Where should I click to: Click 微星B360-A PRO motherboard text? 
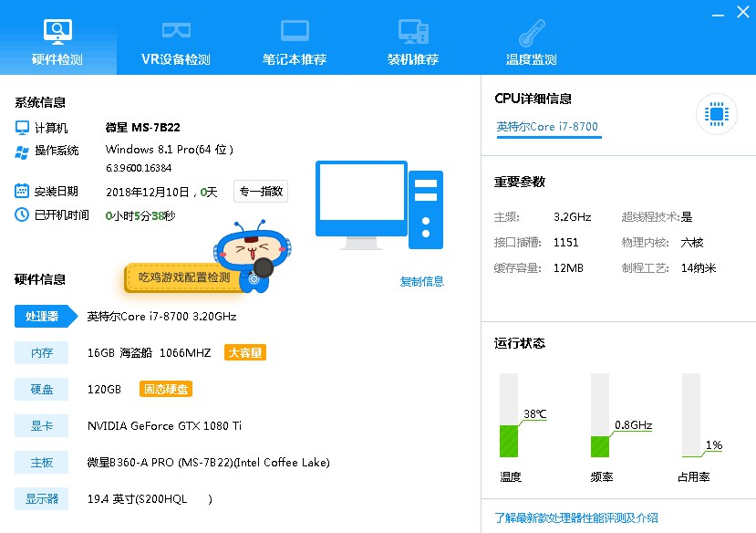[x=208, y=463]
